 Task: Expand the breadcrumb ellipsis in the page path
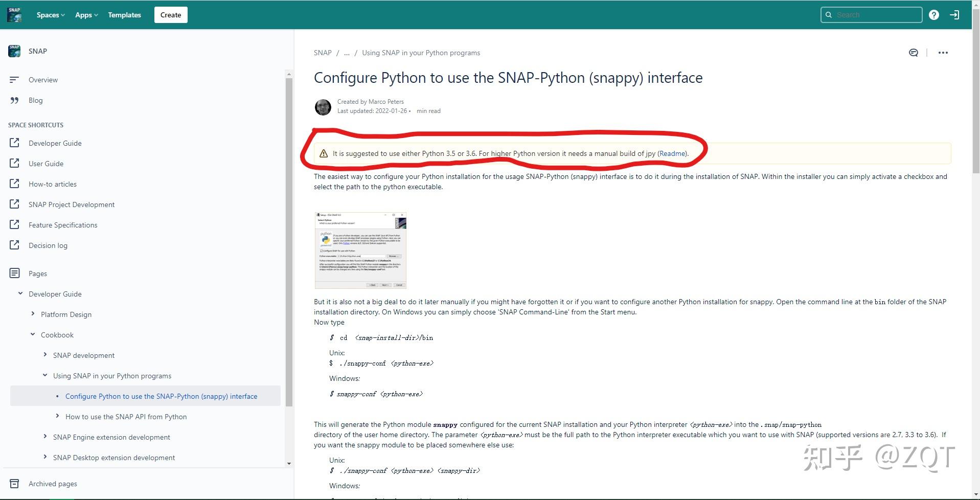tap(347, 53)
